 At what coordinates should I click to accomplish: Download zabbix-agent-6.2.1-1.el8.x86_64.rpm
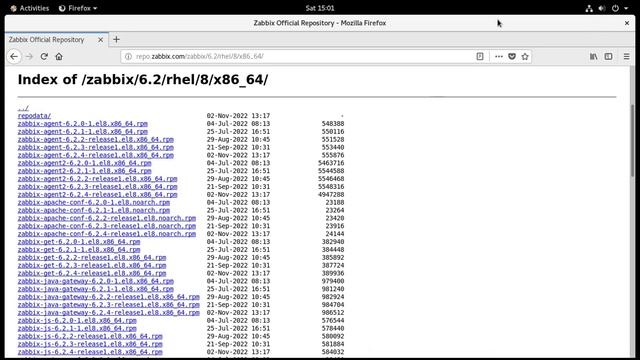[82, 131]
